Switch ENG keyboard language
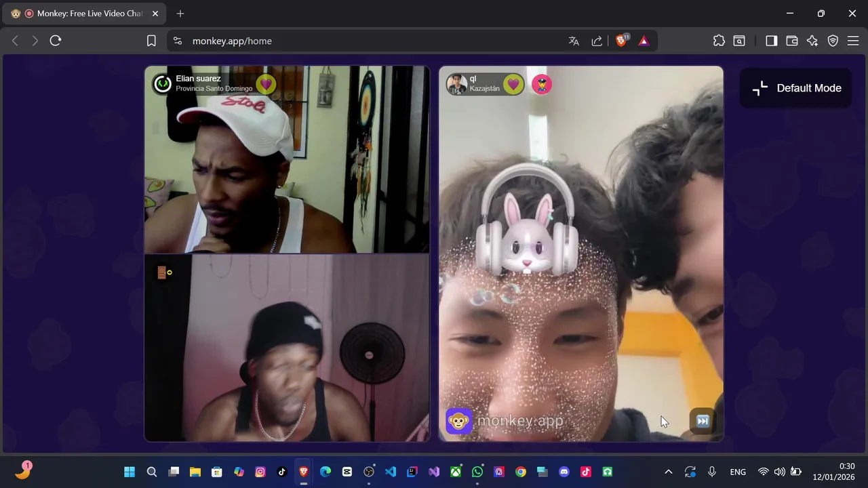The width and height of the screenshot is (868, 488). [738, 472]
